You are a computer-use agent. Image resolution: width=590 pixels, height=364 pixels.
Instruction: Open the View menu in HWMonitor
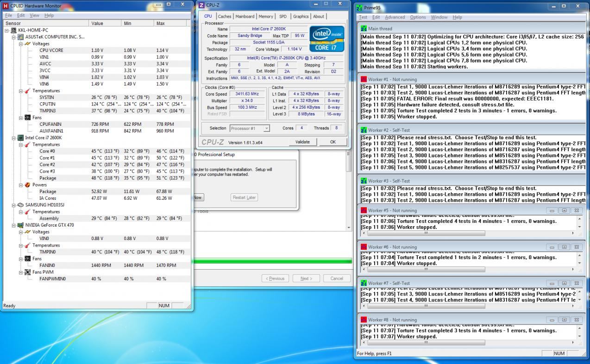34,15
